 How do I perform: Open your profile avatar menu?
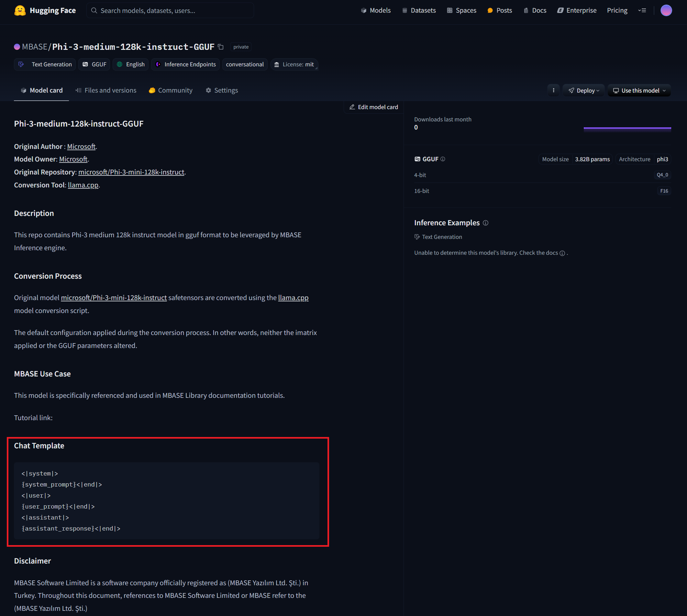coord(666,10)
